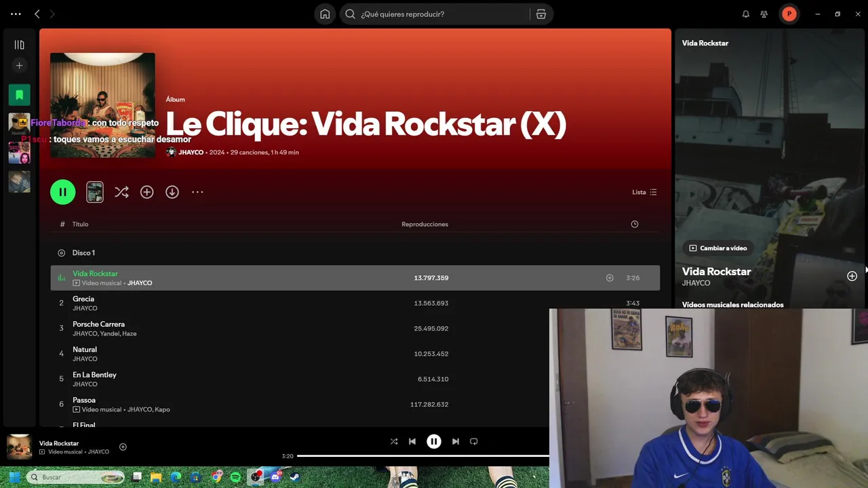868x488 pixels.
Task: Skip to next track
Action: (456, 441)
